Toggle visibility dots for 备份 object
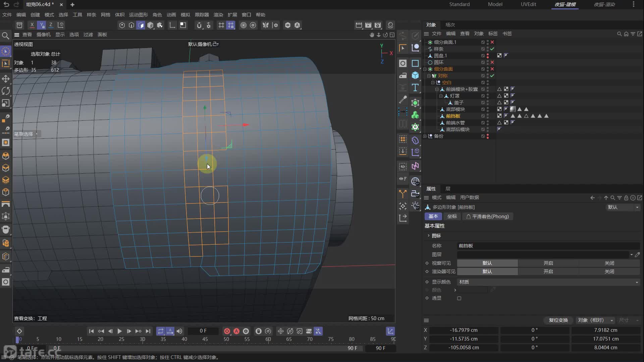The image size is (644, 362). (x=488, y=136)
